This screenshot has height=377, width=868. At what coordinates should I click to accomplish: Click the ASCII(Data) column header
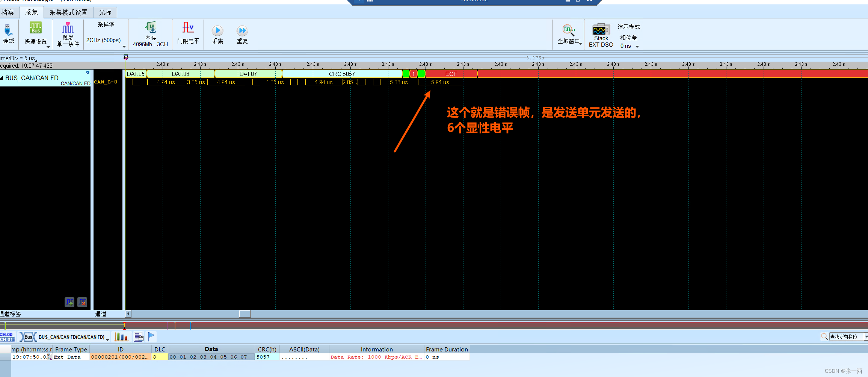pos(304,349)
